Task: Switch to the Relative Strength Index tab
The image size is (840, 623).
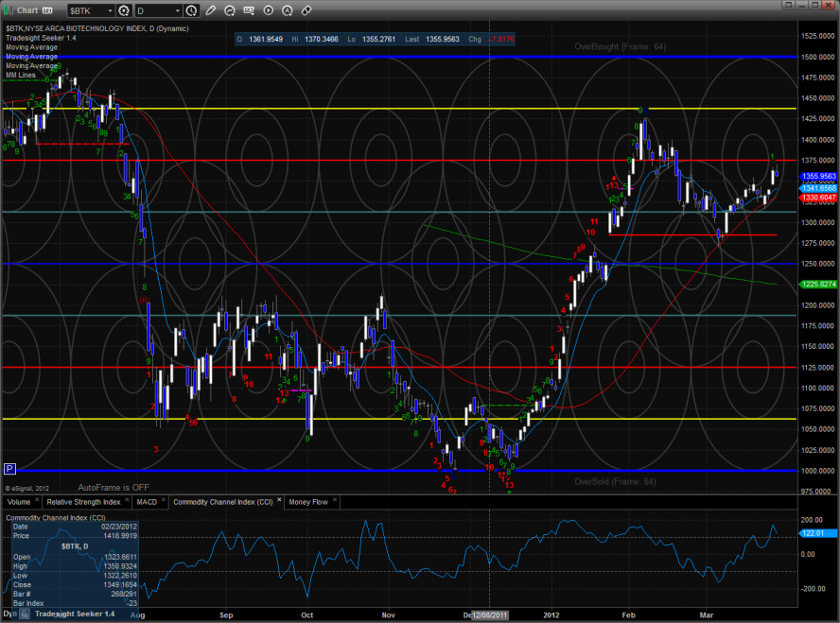Action: (x=81, y=502)
